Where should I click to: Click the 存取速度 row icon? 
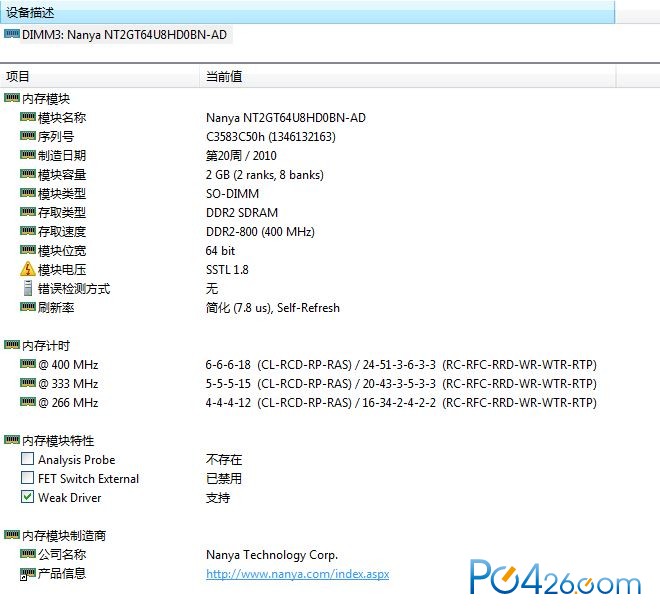coord(28,231)
